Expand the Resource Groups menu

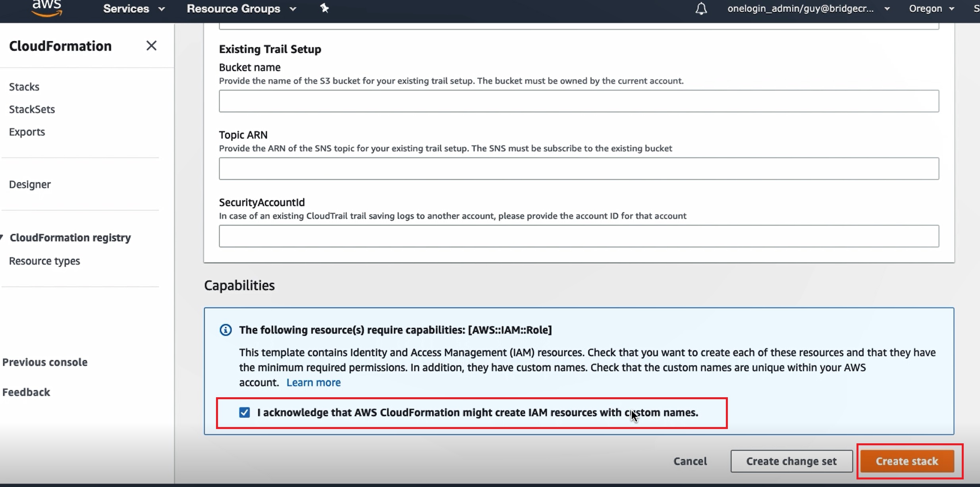pyautogui.click(x=241, y=9)
